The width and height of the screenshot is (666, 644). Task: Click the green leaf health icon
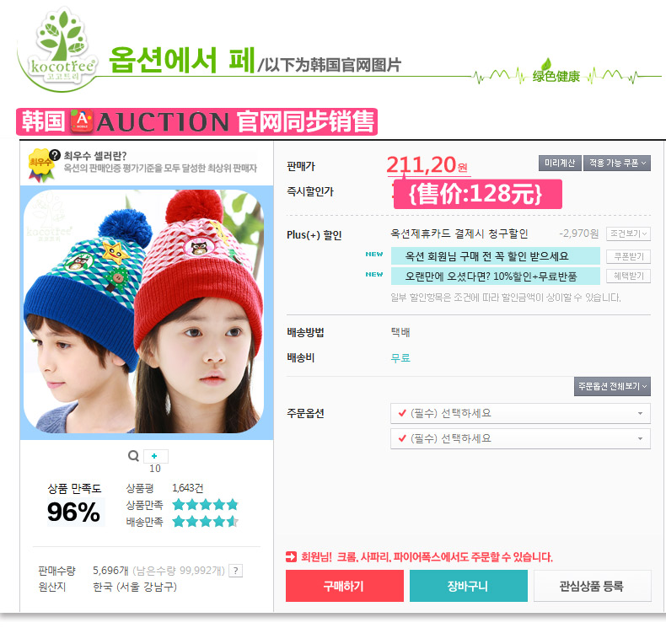(x=546, y=65)
